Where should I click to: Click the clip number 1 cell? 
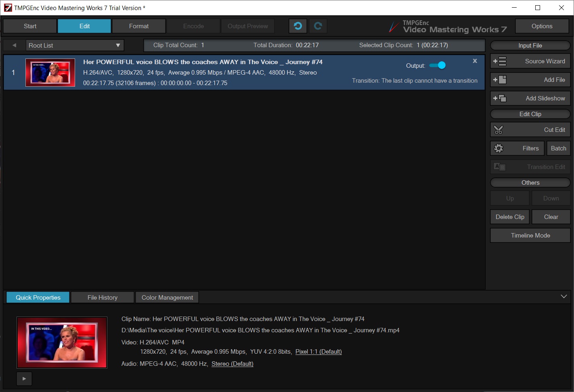pos(13,73)
